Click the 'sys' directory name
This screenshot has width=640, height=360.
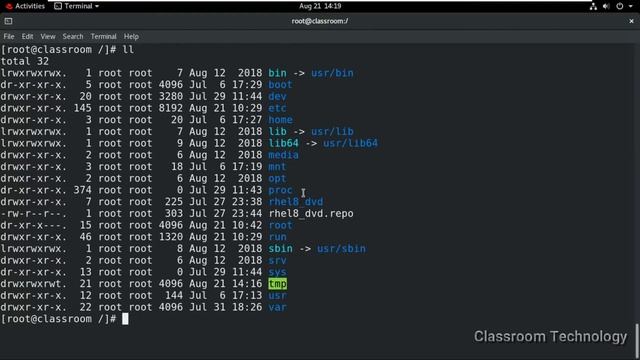277,272
